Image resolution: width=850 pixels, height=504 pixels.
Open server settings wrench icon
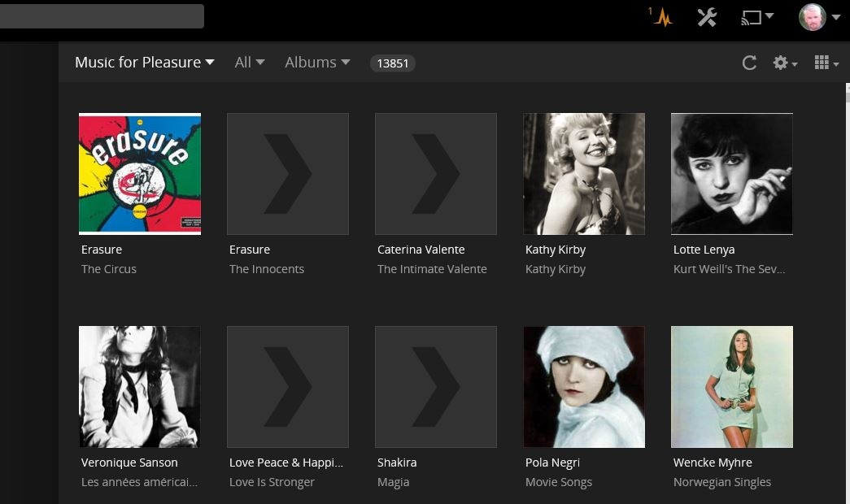(706, 17)
